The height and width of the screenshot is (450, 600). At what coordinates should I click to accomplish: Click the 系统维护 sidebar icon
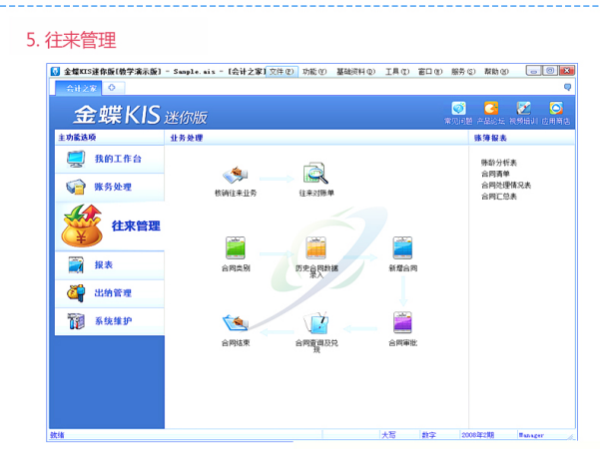pyautogui.click(x=76, y=321)
